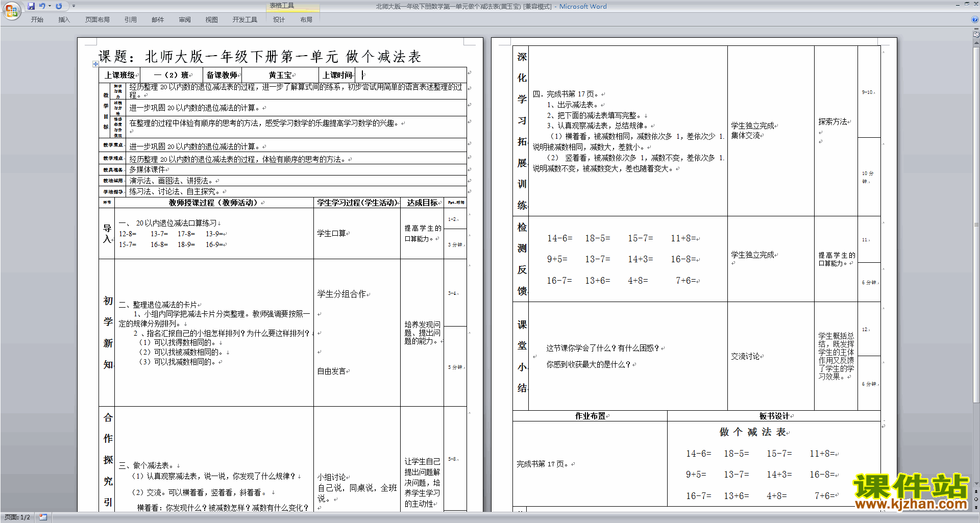
Task: Jump to previous page browse button
Action: (x=976, y=491)
